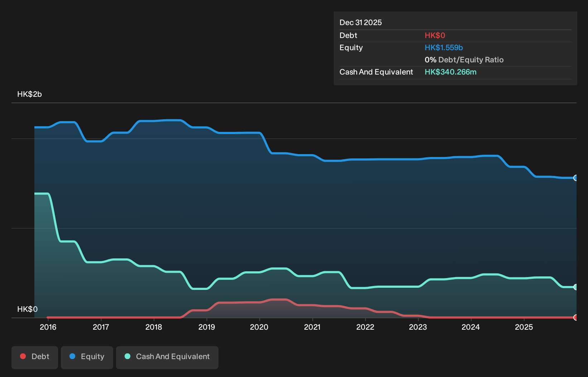This screenshot has width=588, height=377.
Task: Click the 0% Debt/Equity Ratio text
Action: point(464,60)
